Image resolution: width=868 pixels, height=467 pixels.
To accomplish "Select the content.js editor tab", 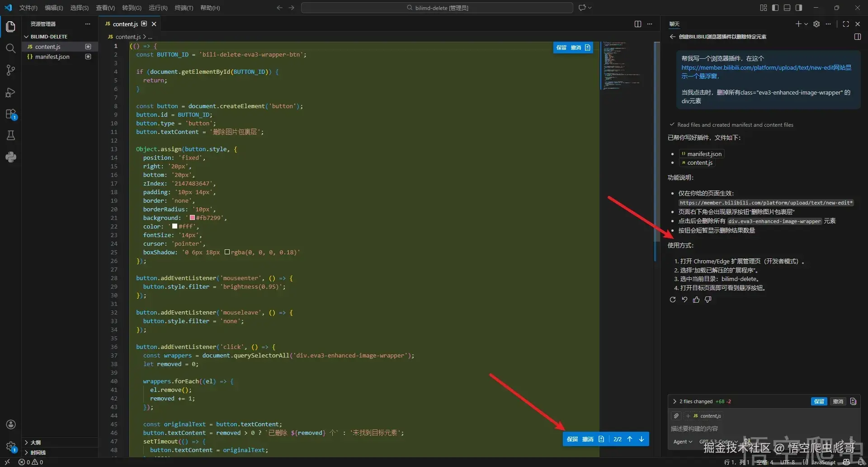I will coord(125,24).
